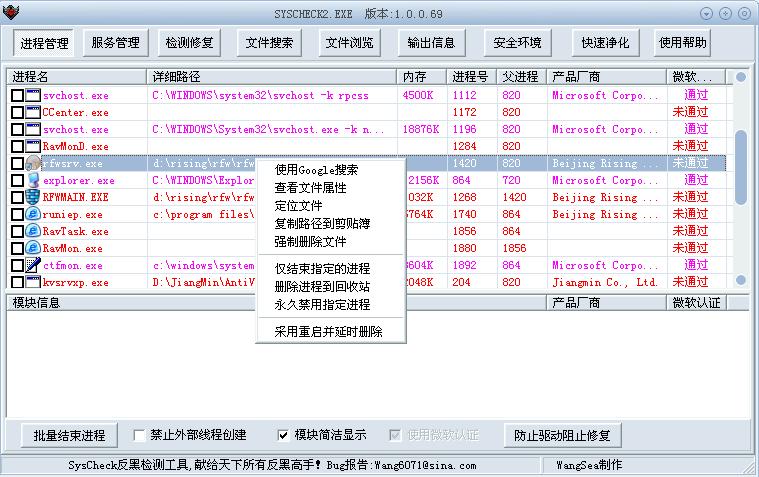Choose 永久禁用指定进程 menu item

(x=331, y=305)
